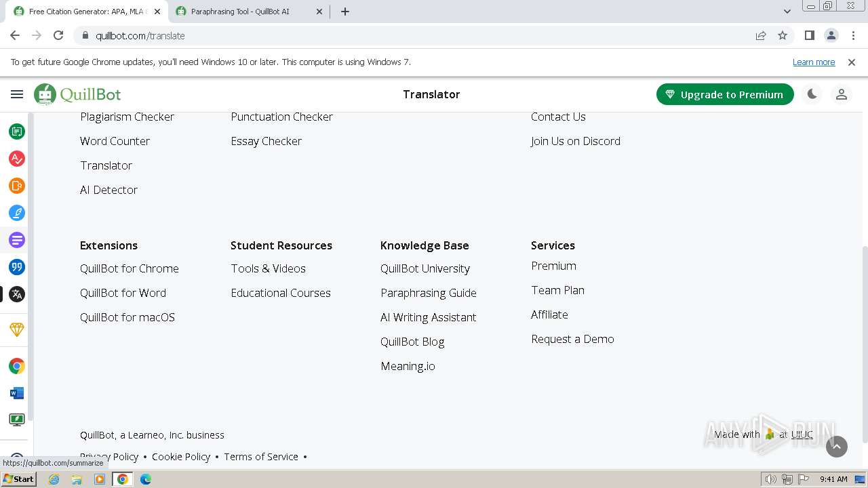This screenshot has height=488, width=868.
Task: Open Chrome profile avatar
Action: (x=831, y=35)
